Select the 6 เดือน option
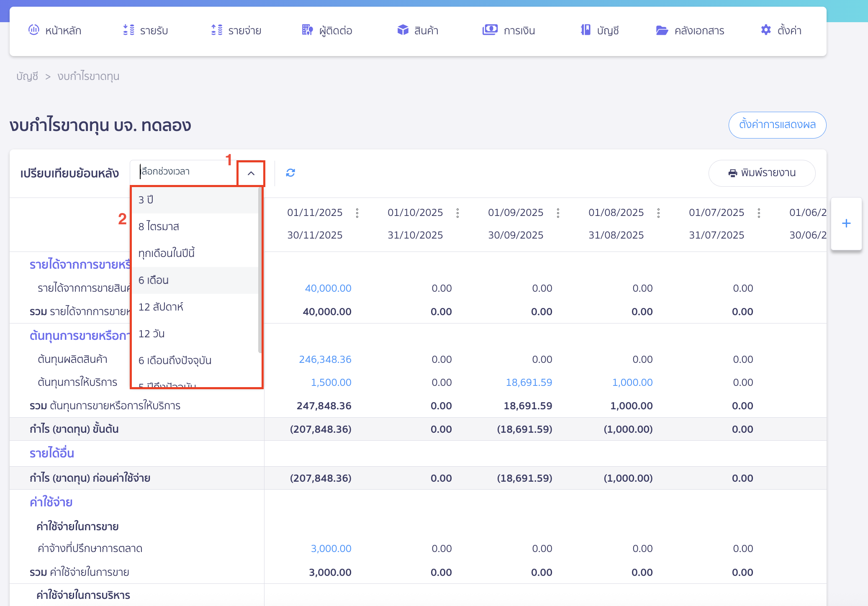The height and width of the screenshot is (606, 868). tap(195, 280)
